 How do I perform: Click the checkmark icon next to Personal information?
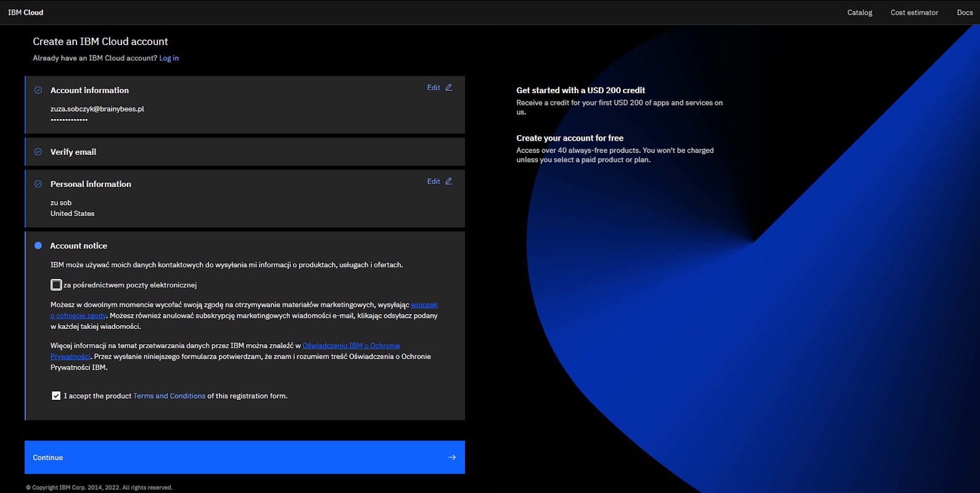pos(38,184)
